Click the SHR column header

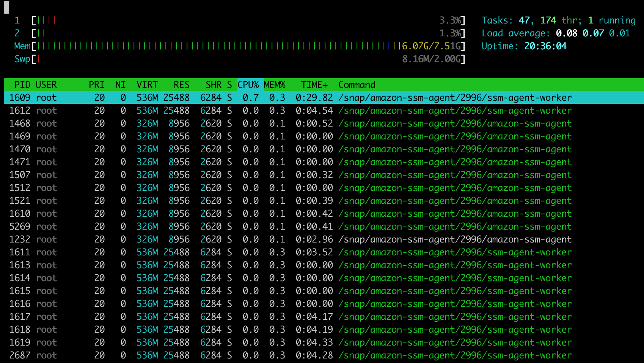(214, 84)
